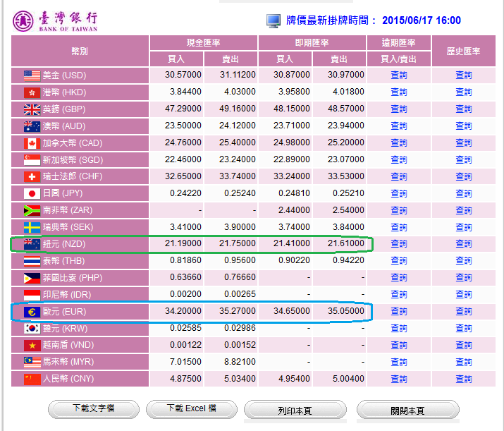Image resolution: width=504 pixels, height=431 pixels.
Task: Click the Thai flag icon for THB
Action: pos(32,261)
